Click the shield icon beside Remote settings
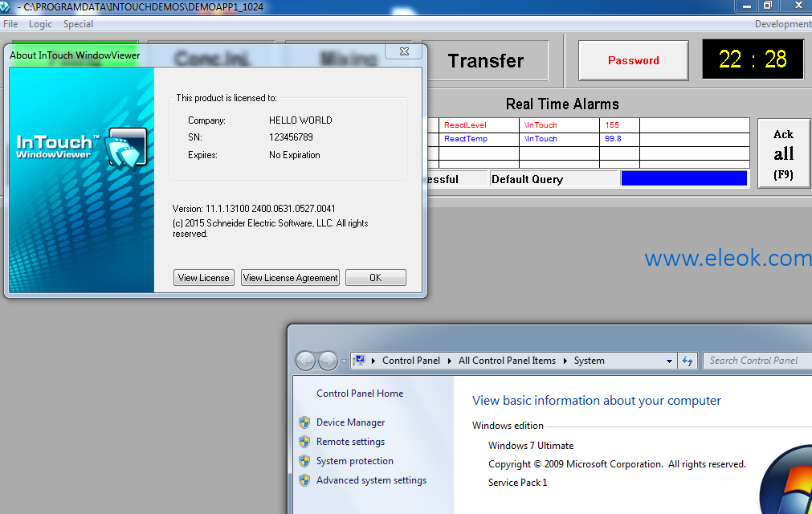 click(x=304, y=442)
